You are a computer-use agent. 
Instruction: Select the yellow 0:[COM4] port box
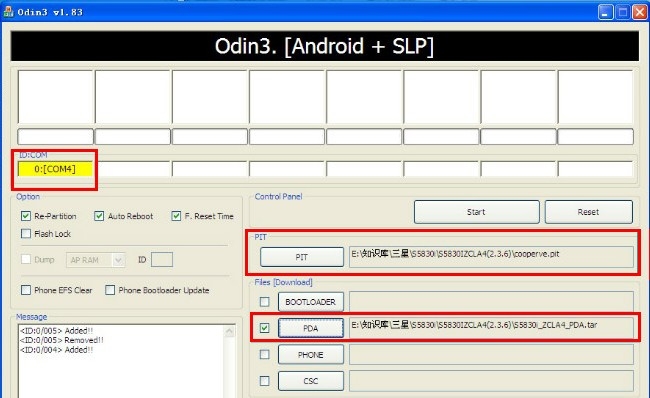(55, 169)
